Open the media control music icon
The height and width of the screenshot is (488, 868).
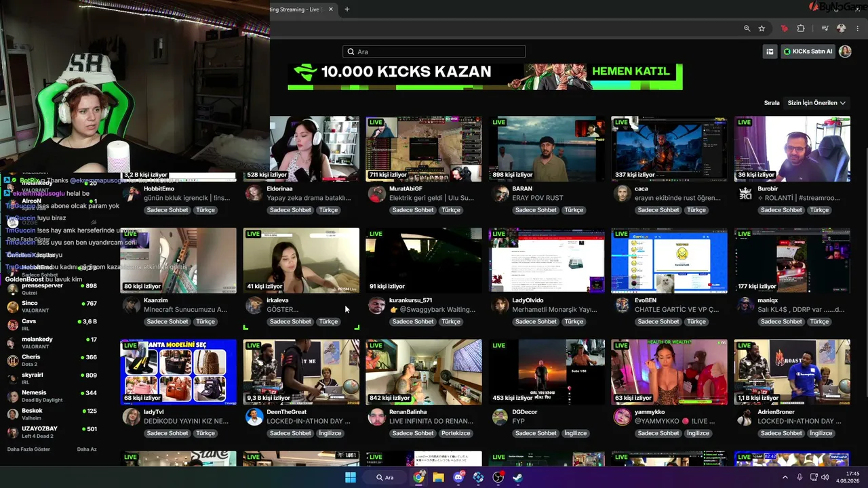(825, 28)
